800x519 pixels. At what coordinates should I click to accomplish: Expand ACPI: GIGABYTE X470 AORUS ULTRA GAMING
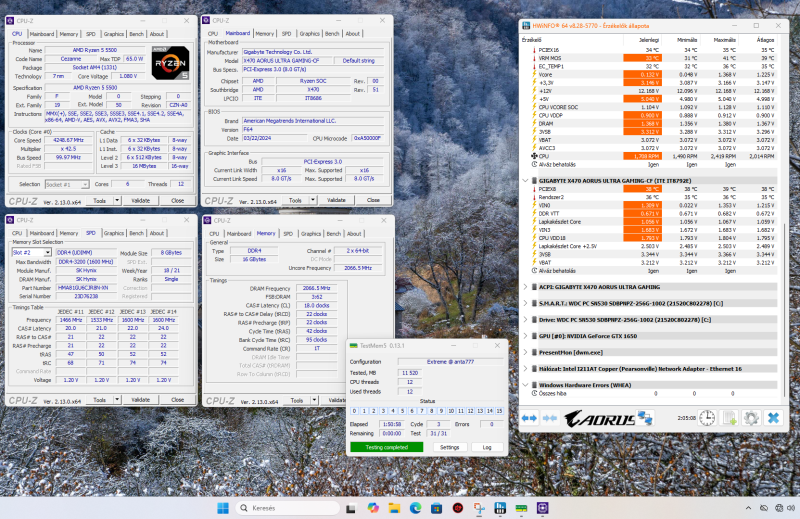(525, 287)
